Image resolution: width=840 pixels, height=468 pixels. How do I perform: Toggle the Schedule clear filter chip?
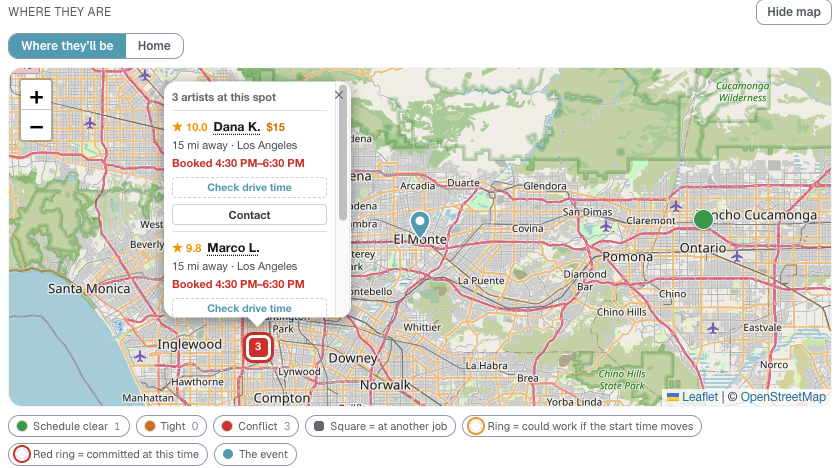point(69,426)
